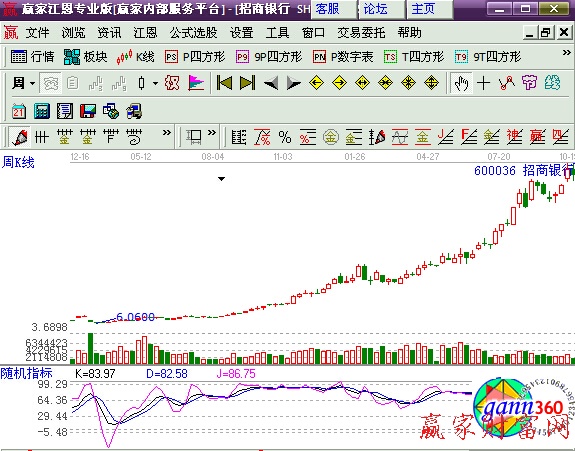
Task: Click the black percent sign icon
Action: 285,138
